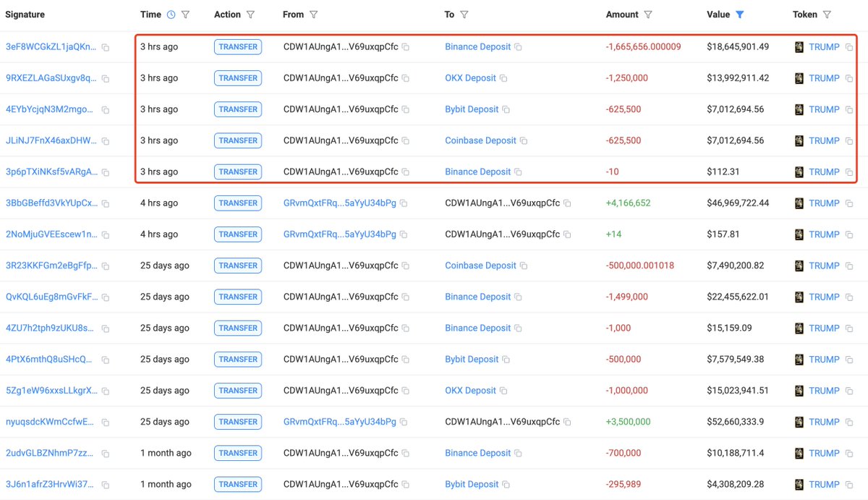Select value $10,188,711.4

[736, 453]
